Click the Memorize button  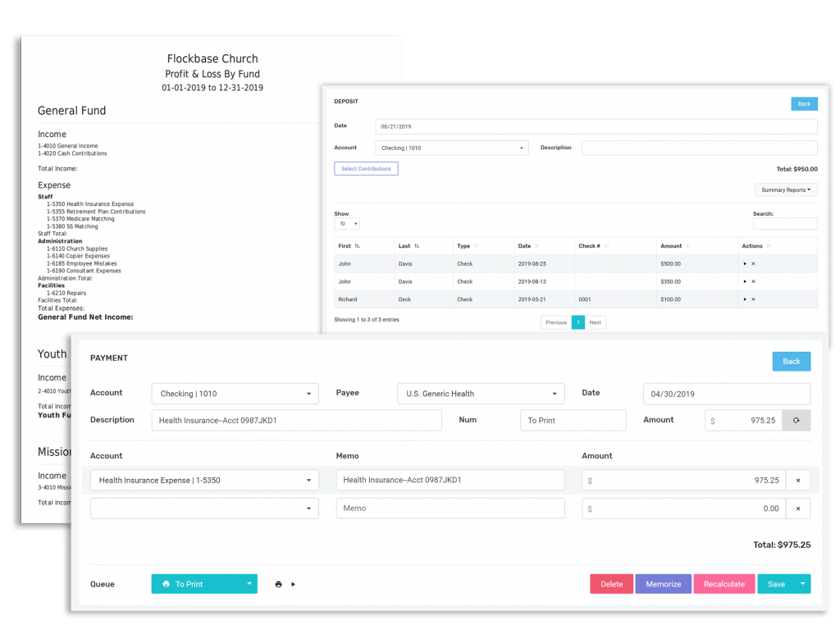663,584
